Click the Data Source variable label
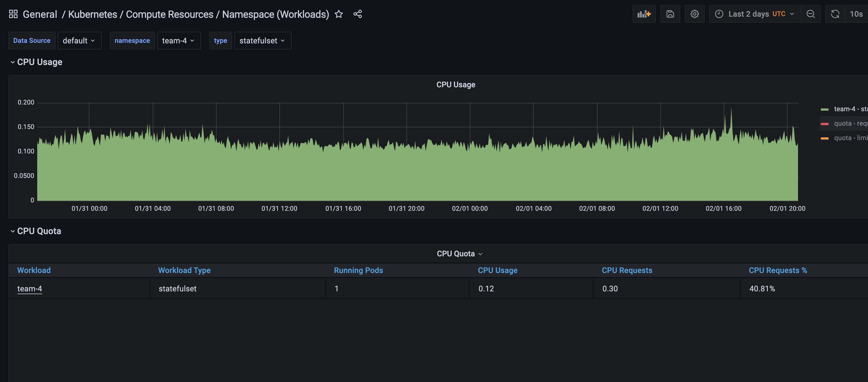The width and height of the screenshot is (868, 382). pyautogui.click(x=32, y=41)
